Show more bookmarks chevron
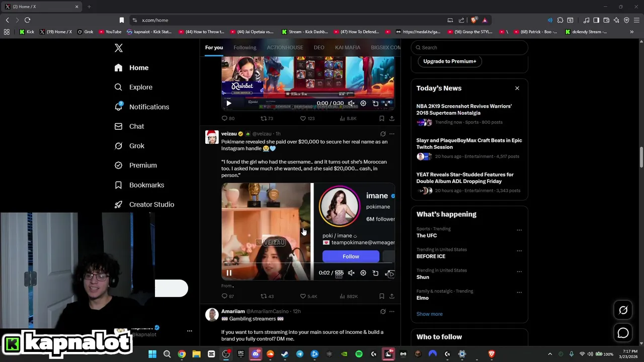Viewport: 644px width, 362px height. point(632,32)
